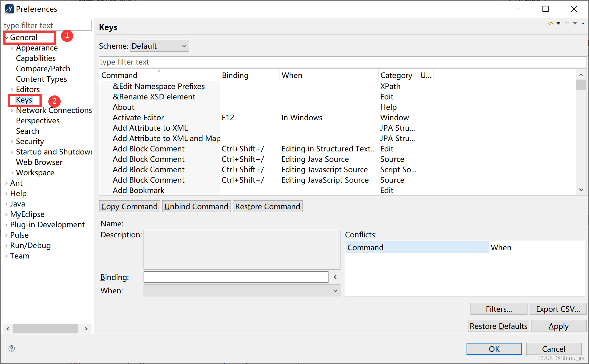Click the Export CSV button

pos(558,309)
